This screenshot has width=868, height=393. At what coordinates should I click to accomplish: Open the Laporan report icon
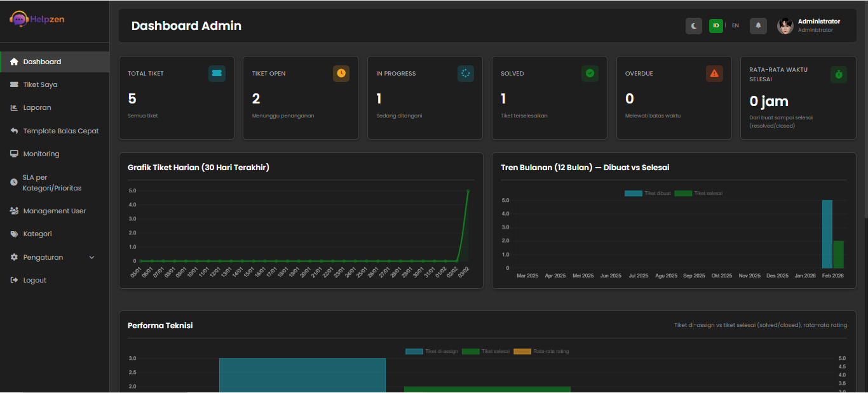coord(14,107)
